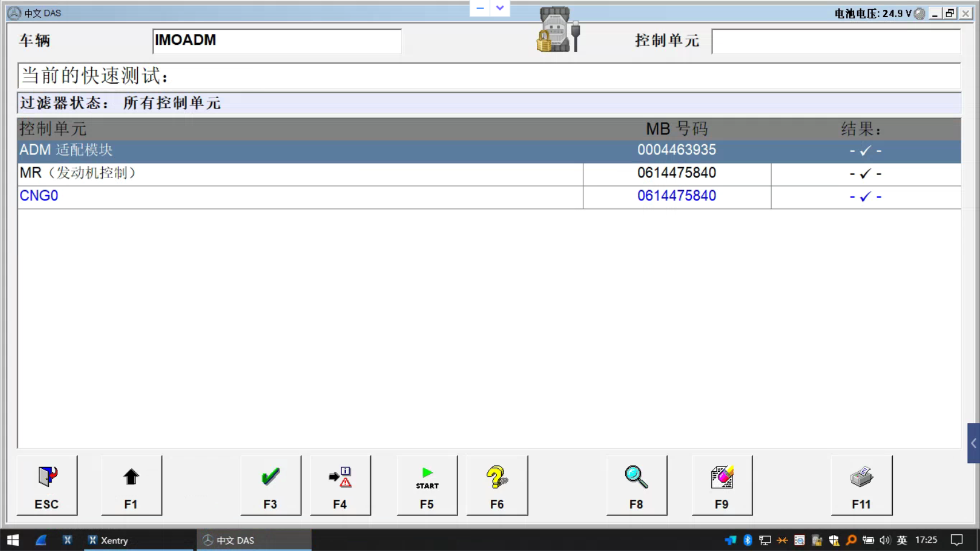Image resolution: width=980 pixels, height=551 pixels.
Task: Open the network tray icon
Action: tap(765, 540)
